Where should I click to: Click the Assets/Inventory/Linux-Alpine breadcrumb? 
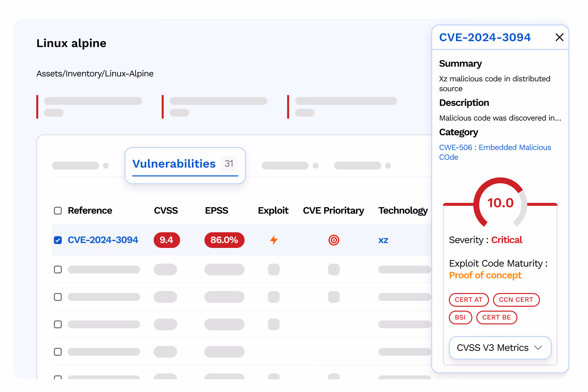(95, 73)
